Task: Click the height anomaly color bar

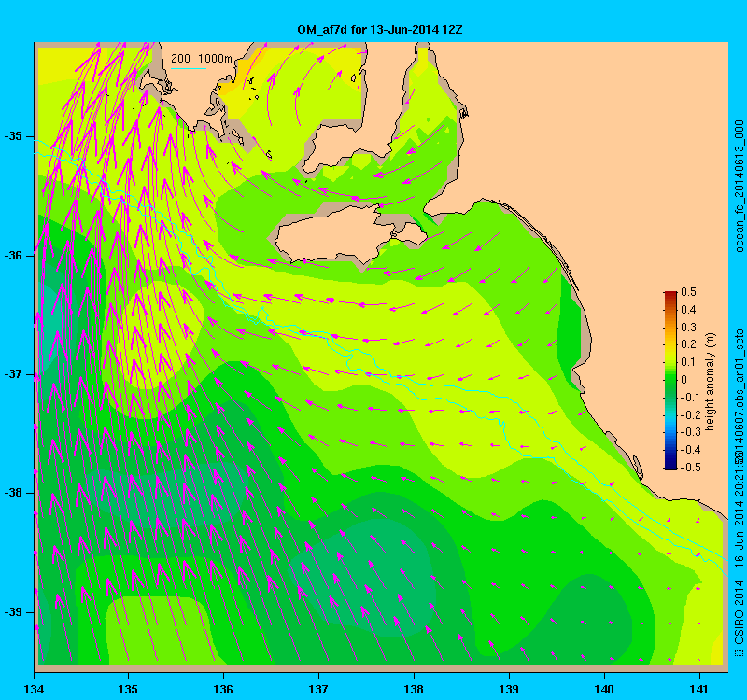Action: 670,381
